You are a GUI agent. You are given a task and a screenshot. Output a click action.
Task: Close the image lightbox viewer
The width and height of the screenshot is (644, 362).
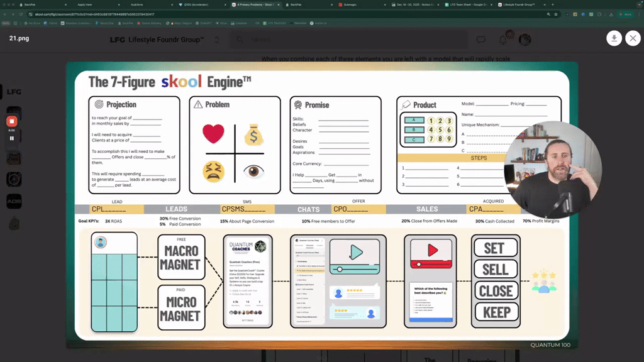coord(633,38)
